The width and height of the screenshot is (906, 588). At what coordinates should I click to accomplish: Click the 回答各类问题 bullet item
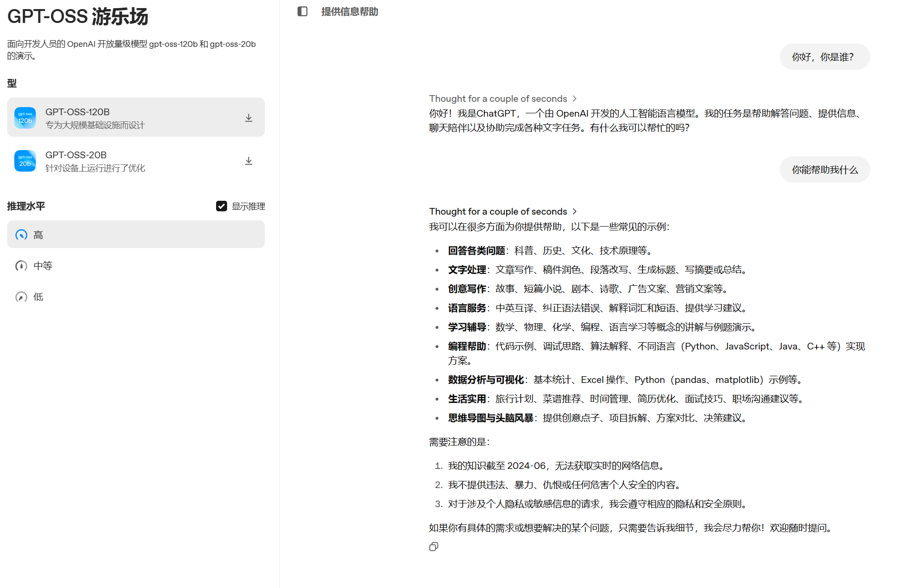pos(550,250)
